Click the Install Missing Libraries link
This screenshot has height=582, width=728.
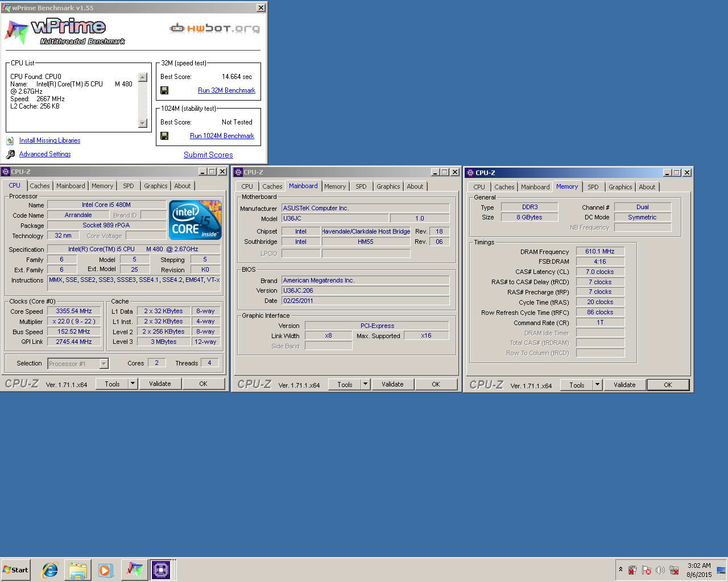[49, 140]
